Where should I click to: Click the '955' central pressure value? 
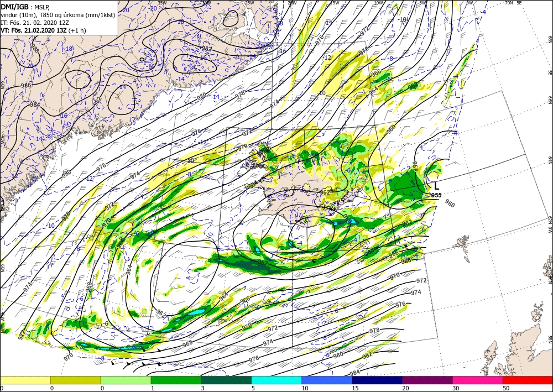[436, 195]
